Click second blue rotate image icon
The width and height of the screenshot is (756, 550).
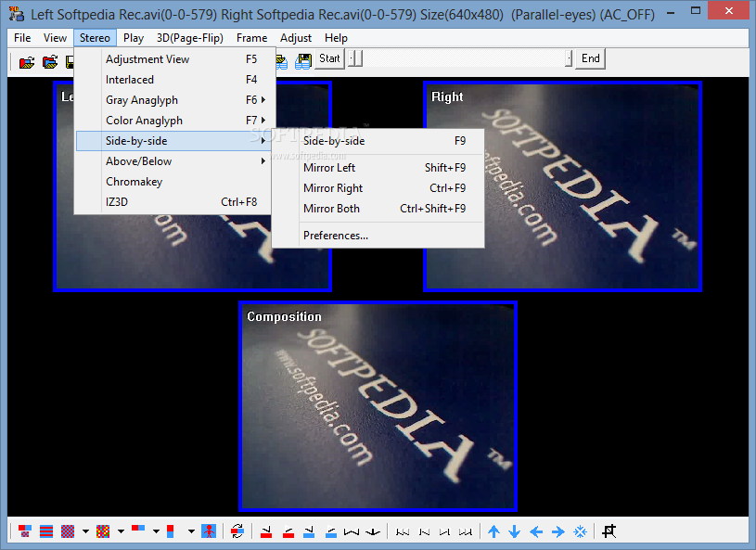pos(331,531)
